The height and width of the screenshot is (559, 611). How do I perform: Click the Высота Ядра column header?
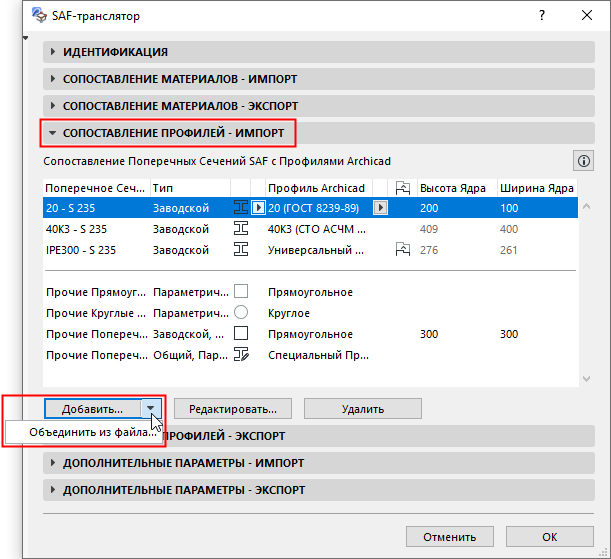pyautogui.click(x=457, y=188)
